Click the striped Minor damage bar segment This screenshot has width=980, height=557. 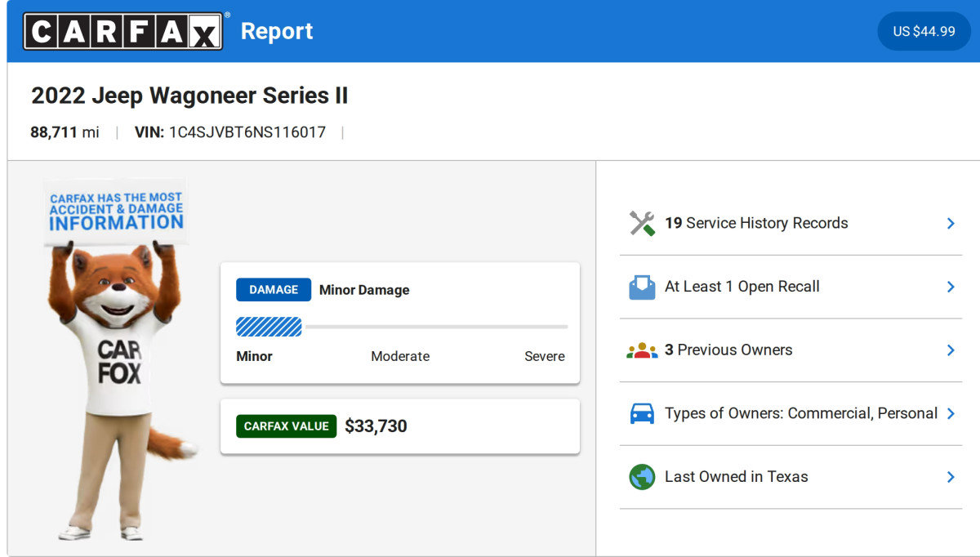[269, 327]
